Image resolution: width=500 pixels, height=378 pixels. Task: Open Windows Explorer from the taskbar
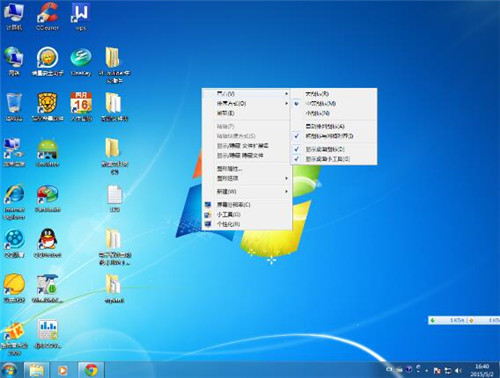[x=37, y=370]
